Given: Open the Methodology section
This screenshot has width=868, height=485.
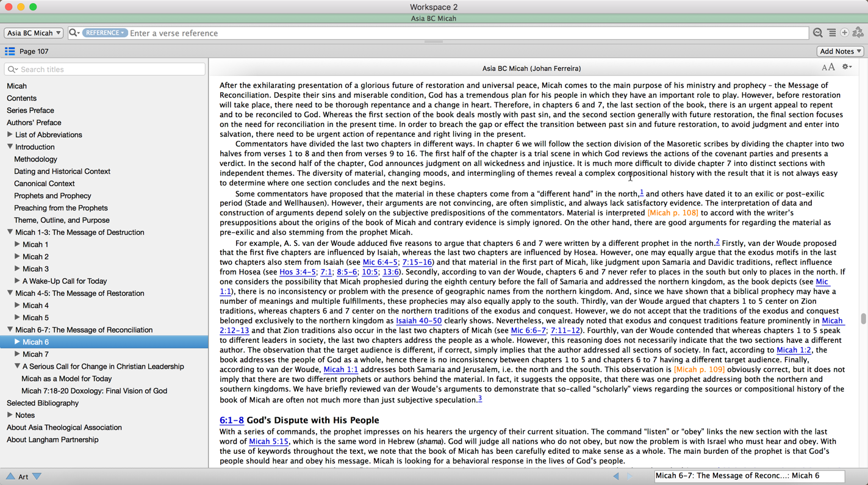Looking at the screenshot, I should click(x=35, y=159).
